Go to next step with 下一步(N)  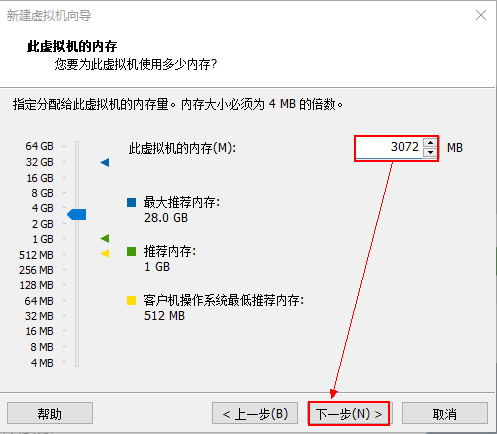point(349,414)
